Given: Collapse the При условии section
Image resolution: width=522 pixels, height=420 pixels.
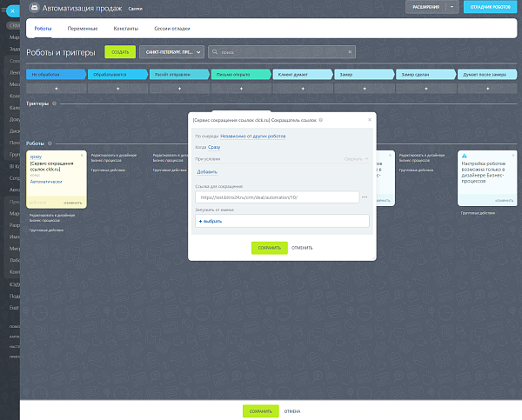Looking at the screenshot, I should tap(356, 159).
